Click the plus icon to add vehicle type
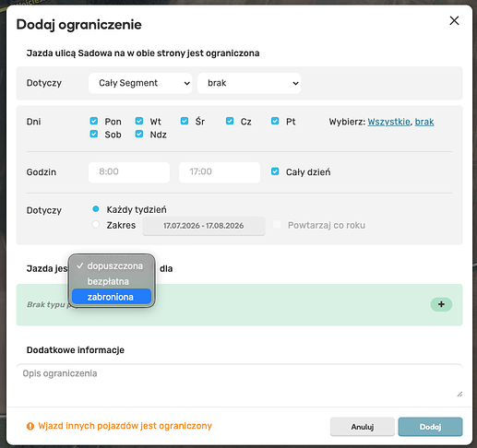Image resolution: width=477 pixels, height=448 pixels. point(441,304)
